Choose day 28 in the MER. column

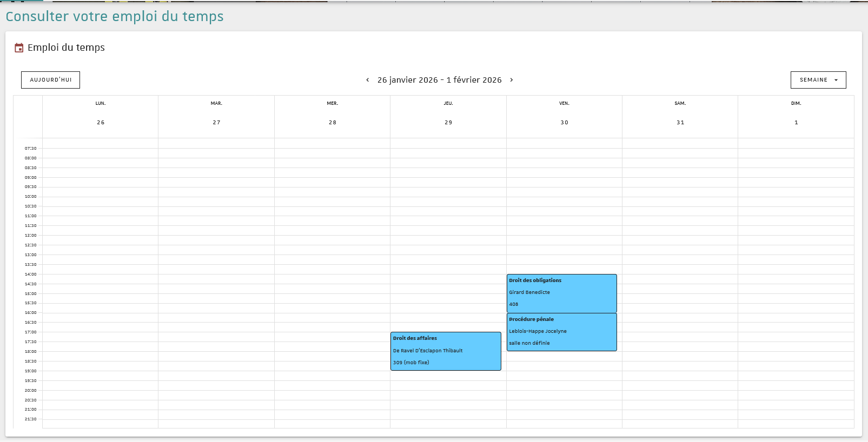333,123
